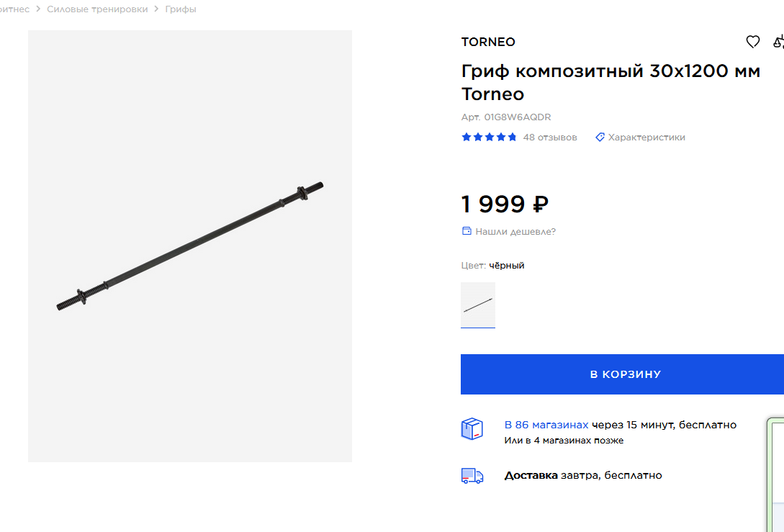
Task: Click the wallet icon near Нашли дешевле
Action: click(x=467, y=231)
